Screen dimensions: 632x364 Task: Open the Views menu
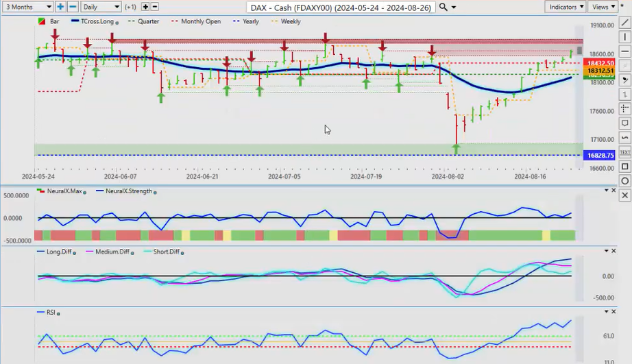tap(603, 7)
